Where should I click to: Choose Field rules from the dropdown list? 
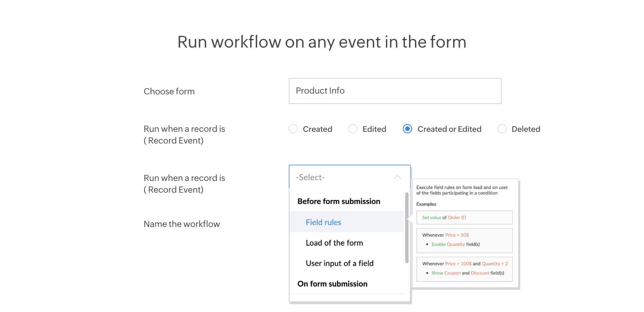323,222
